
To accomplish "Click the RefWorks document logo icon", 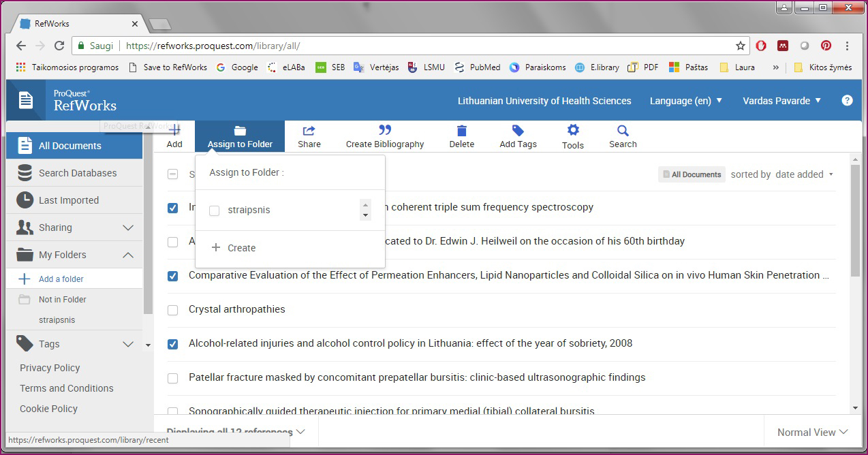I will [x=26, y=101].
